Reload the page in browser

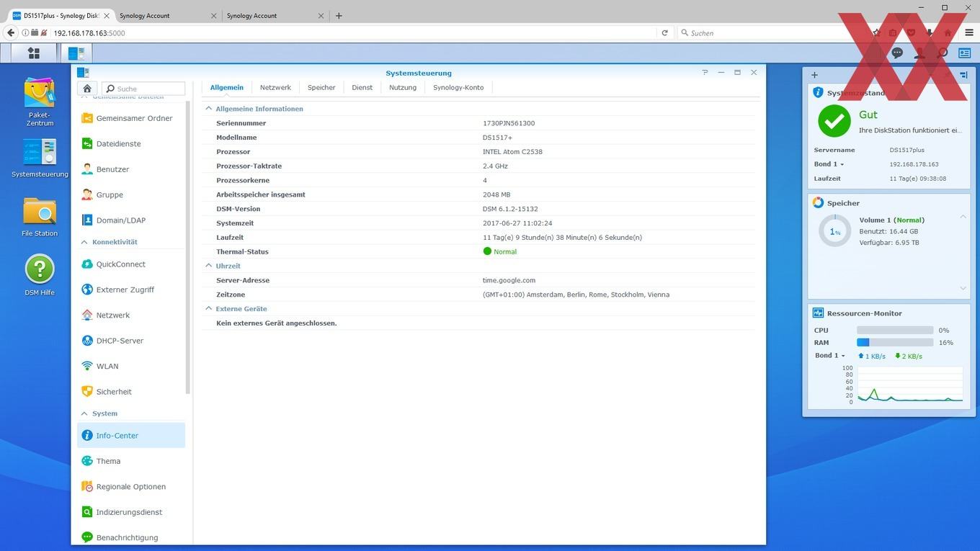coord(664,32)
